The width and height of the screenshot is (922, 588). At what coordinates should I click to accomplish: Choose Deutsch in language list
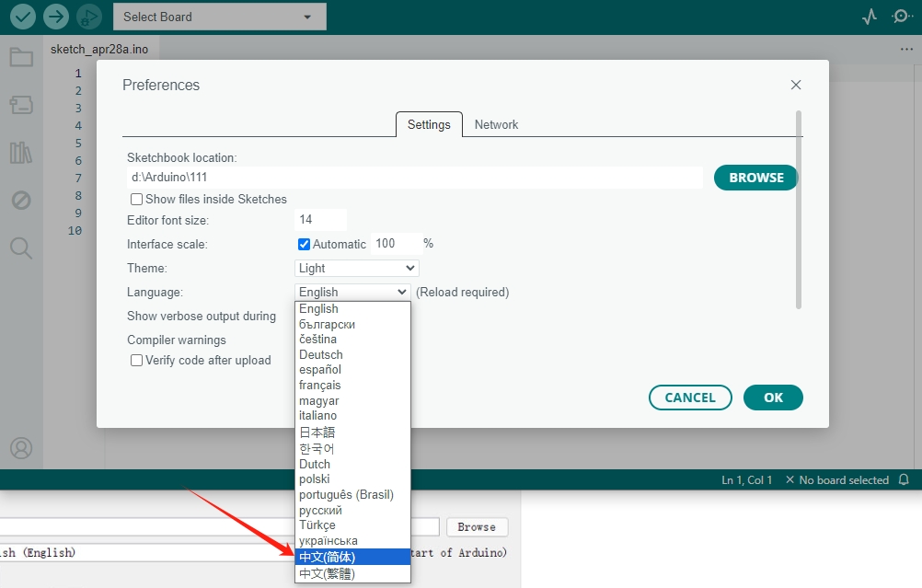[352, 354]
